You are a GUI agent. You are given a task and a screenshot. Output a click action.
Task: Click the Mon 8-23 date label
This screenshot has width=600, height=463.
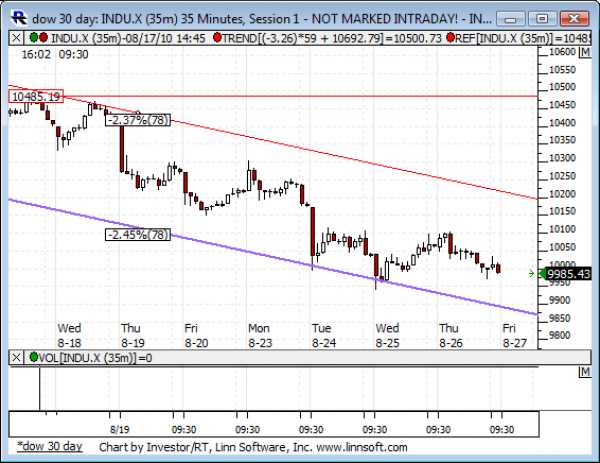pos(260,336)
